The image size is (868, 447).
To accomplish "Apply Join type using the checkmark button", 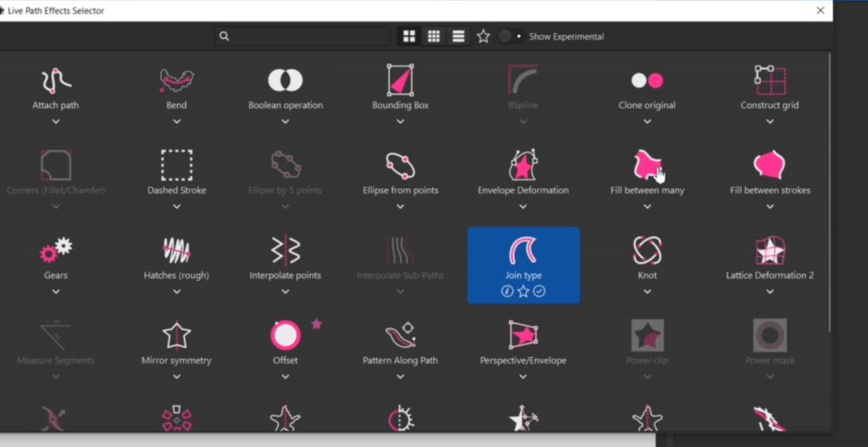I will pos(539,292).
